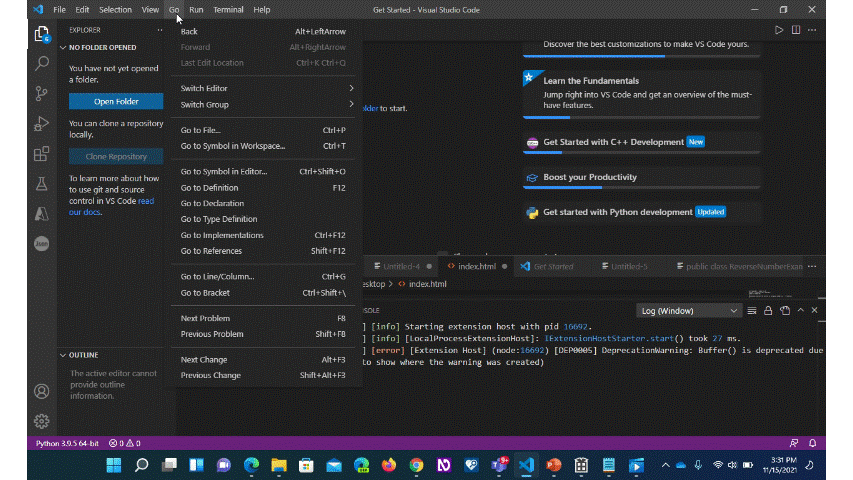Screen dimensions: 853x480
Task: Switch to the index.html tab
Action: [475, 266]
